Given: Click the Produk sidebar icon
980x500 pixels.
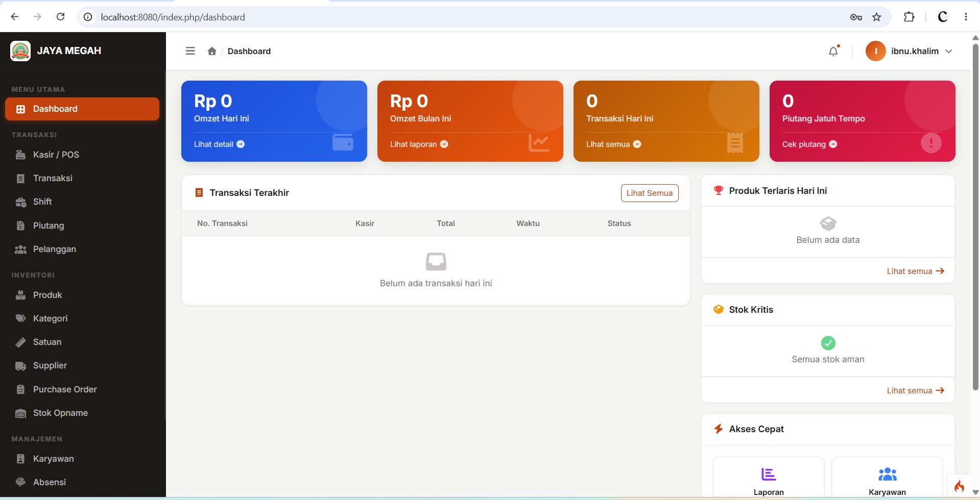Looking at the screenshot, I should pos(20,295).
